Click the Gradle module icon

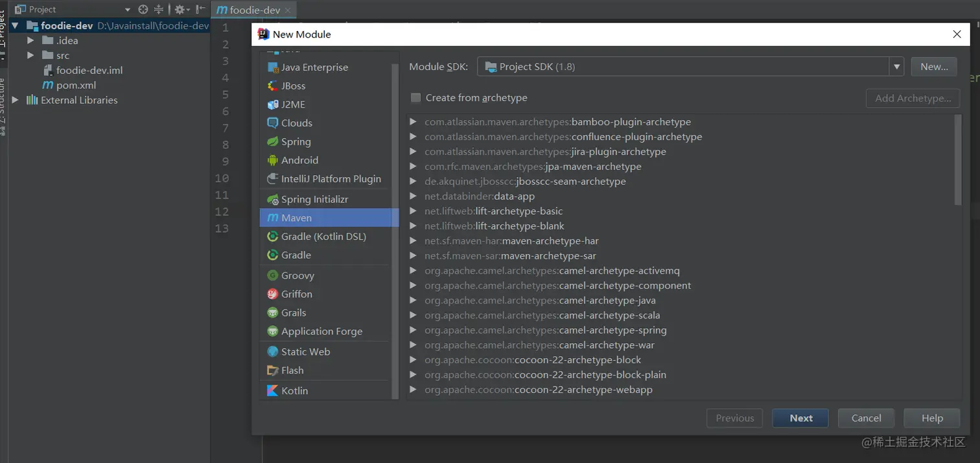(x=272, y=255)
